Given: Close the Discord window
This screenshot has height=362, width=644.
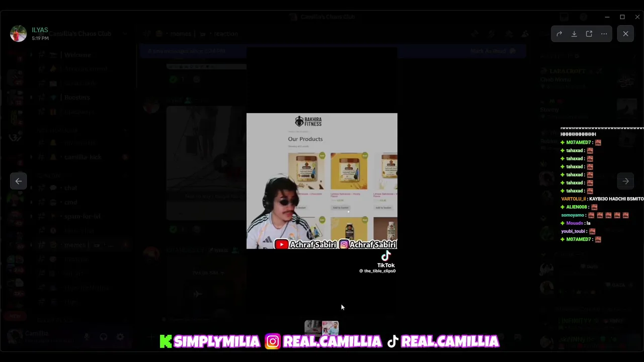Looking at the screenshot, I should (x=637, y=17).
